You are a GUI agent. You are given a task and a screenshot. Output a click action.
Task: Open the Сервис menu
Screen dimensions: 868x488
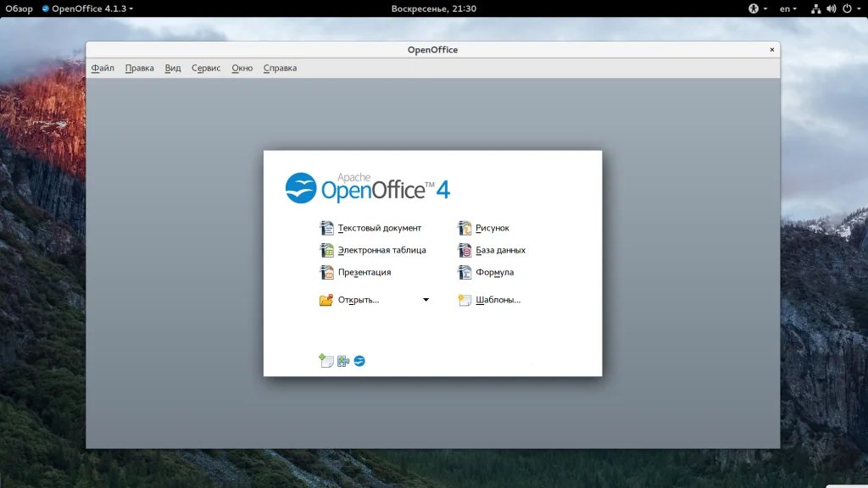pyautogui.click(x=206, y=68)
